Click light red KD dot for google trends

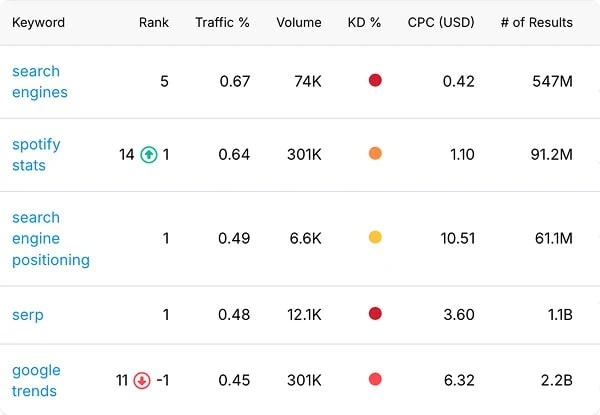[x=375, y=379]
